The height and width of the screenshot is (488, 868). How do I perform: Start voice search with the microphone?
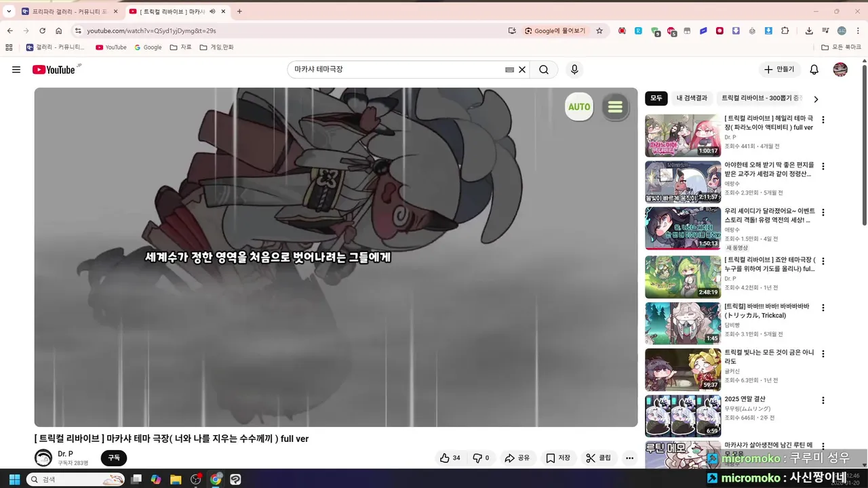coord(574,70)
